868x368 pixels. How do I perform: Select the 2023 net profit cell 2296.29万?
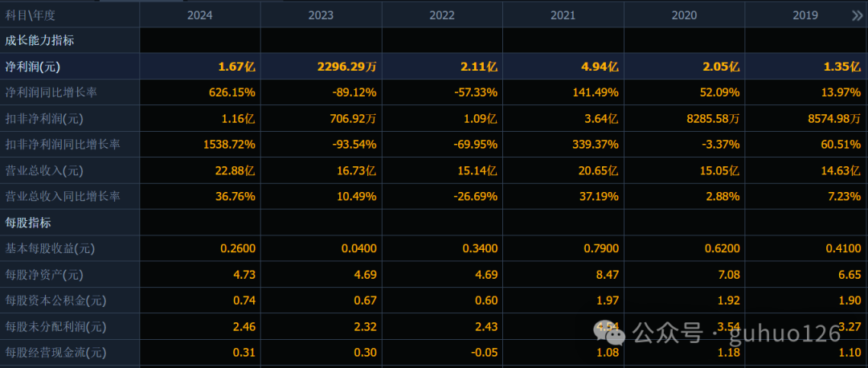343,67
